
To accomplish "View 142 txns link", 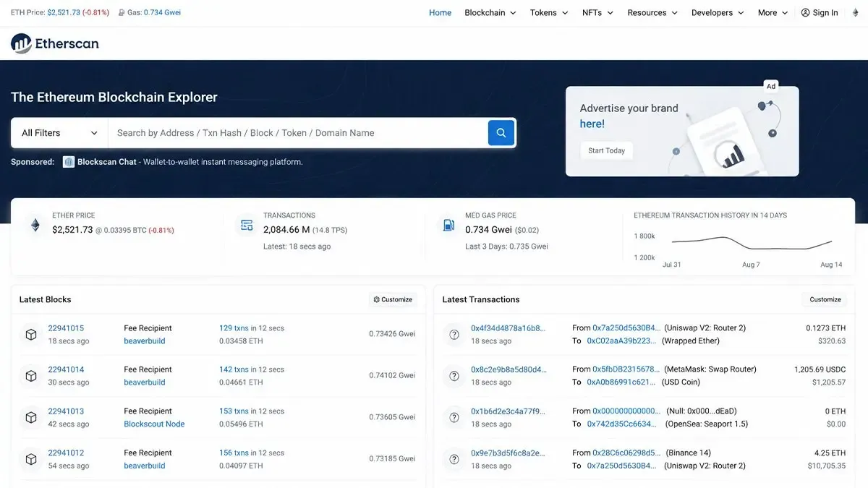I will 234,369.
